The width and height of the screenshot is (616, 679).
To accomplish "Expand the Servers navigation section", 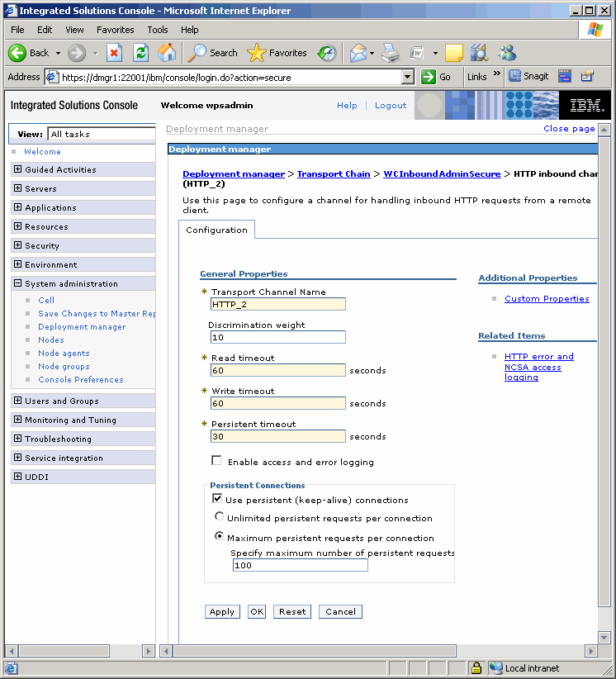I will coord(18,189).
